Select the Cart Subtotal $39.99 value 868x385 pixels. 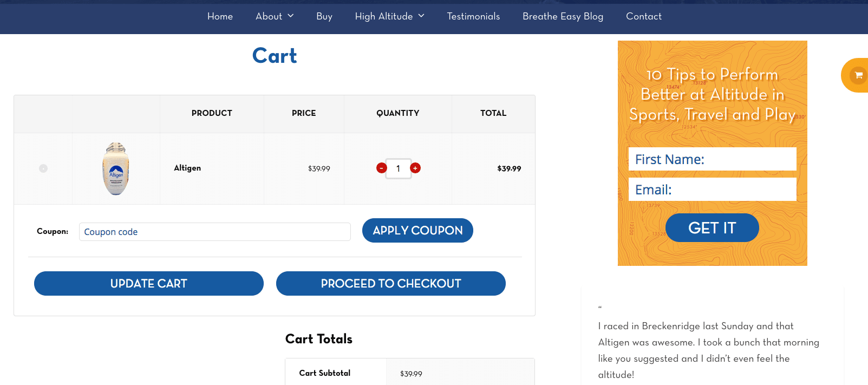click(411, 374)
